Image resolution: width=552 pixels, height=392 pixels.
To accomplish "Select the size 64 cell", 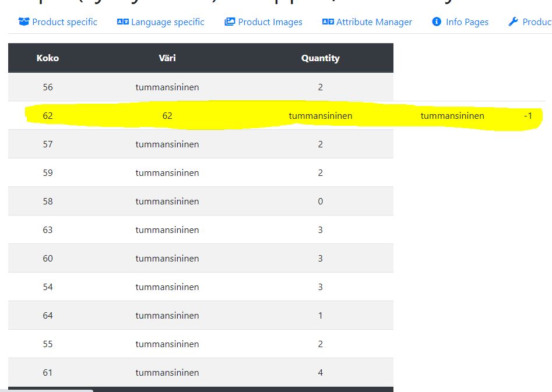I will (x=48, y=315).
